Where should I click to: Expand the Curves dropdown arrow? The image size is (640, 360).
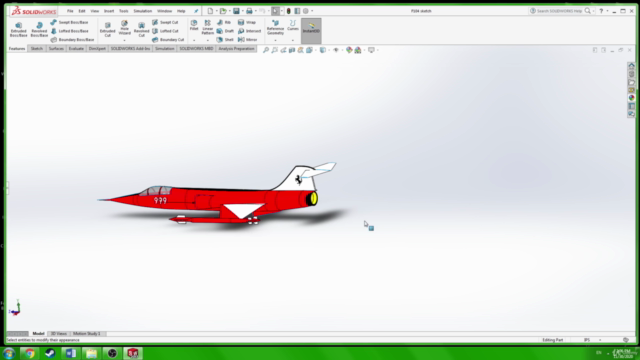[293, 40]
